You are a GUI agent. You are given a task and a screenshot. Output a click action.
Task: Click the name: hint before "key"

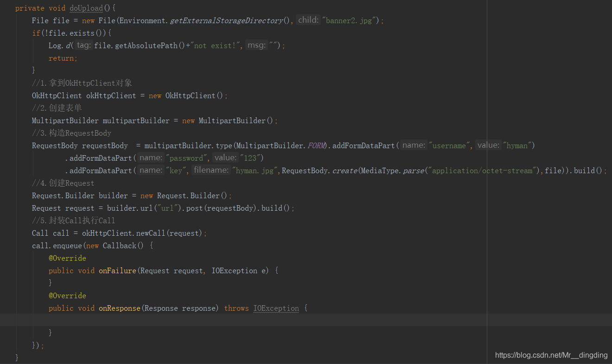151,170
